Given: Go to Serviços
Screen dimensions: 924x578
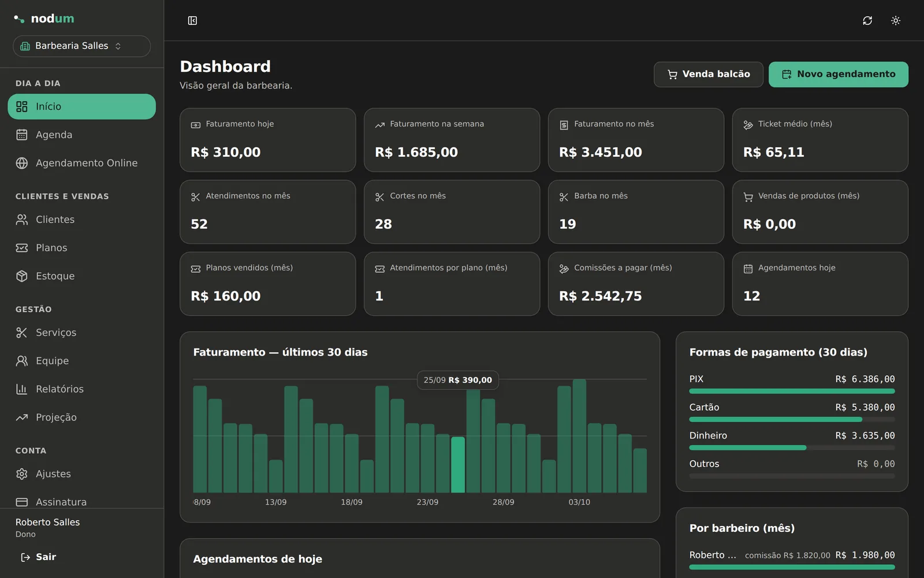Looking at the screenshot, I should [81, 332].
